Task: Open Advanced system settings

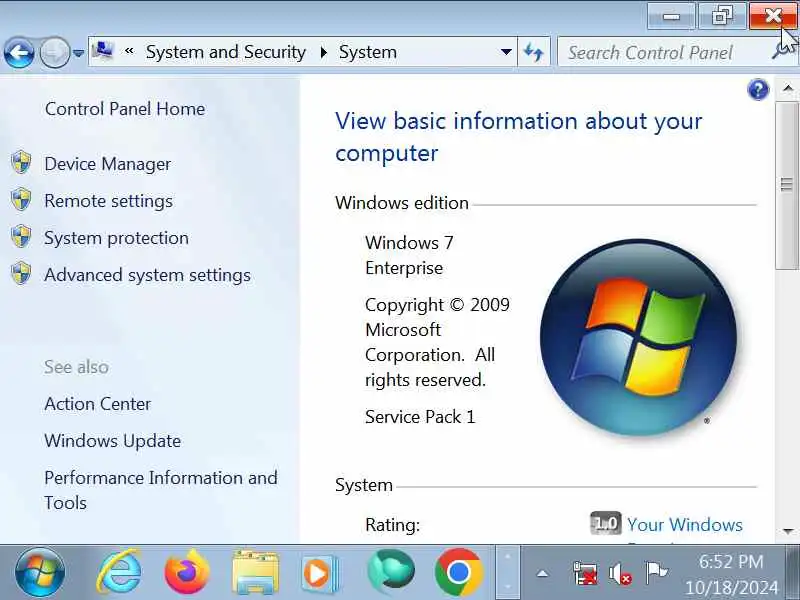Action: coord(147,275)
